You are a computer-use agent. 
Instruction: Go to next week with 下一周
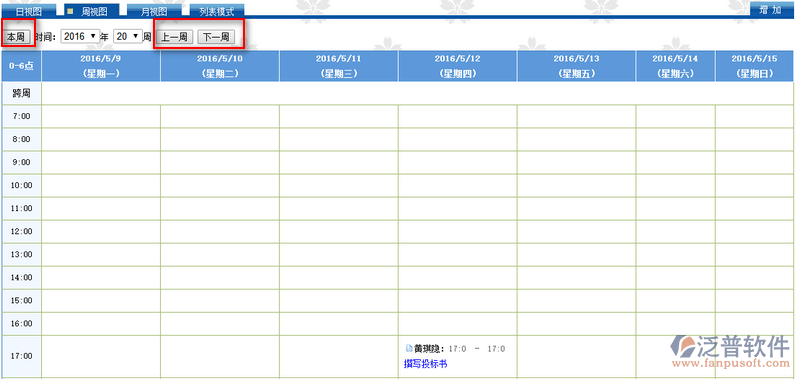pyautogui.click(x=216, y=37)
